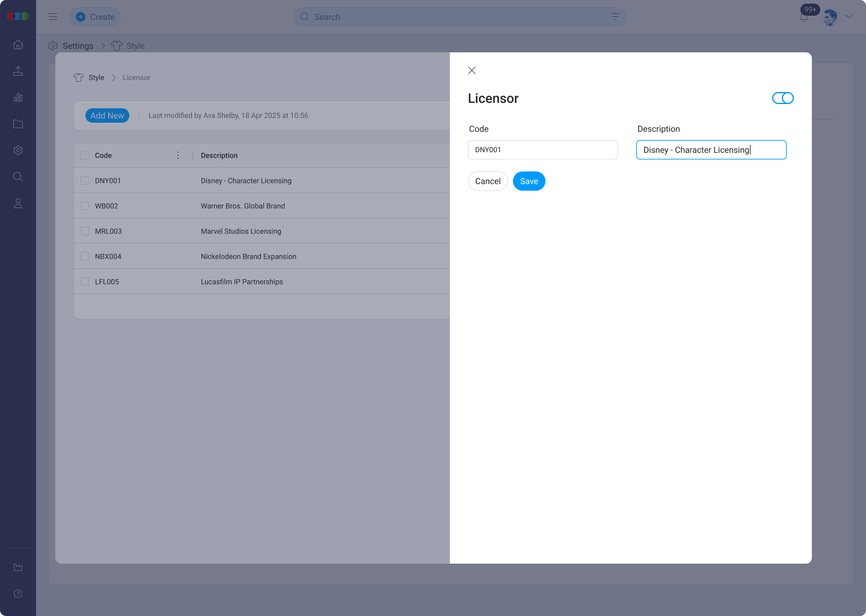Open the Folder icon in the sidebar
The width and height of the screenshot is (866, 616).
click(18, 124)
